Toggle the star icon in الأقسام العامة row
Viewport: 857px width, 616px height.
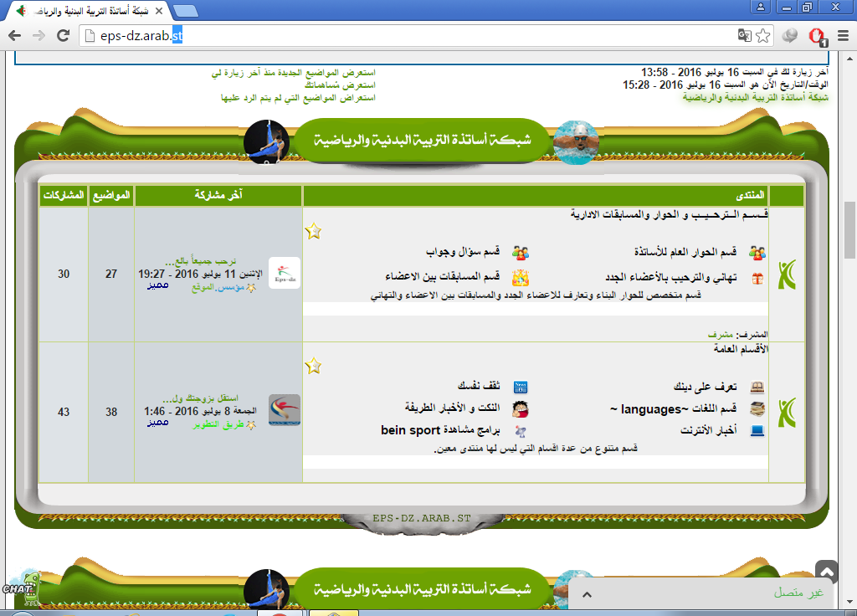(x=313, y=365)
